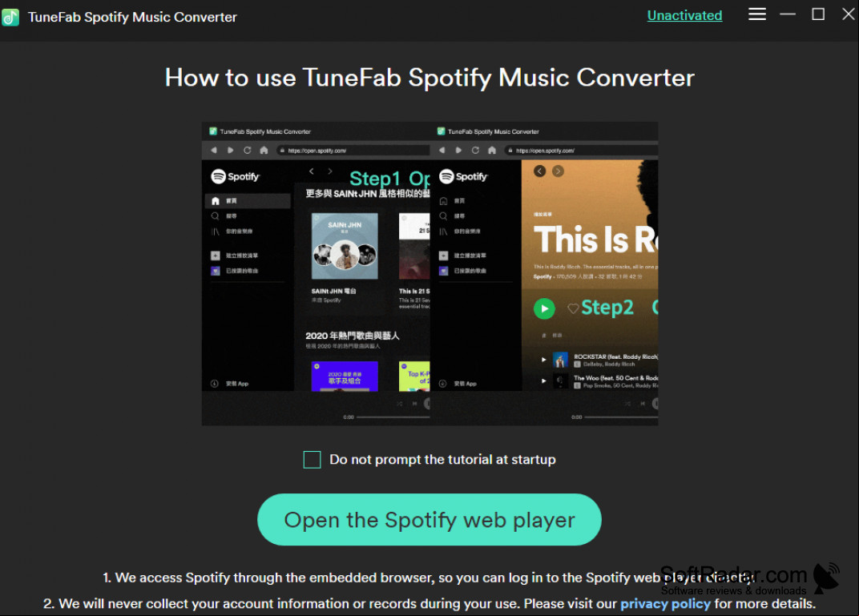Open the hamburger menu icon
This screenshot has height=616, width=859.
pyautogui.click(x=757, y=14)
